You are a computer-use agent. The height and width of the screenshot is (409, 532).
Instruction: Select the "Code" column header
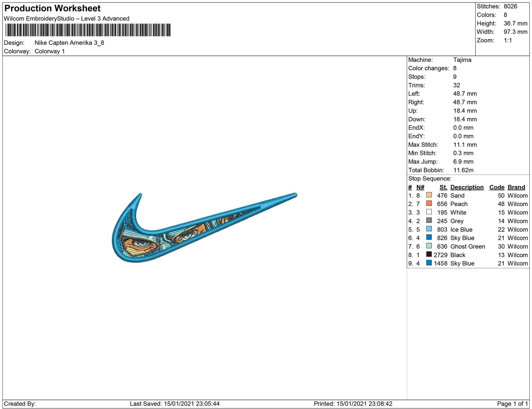(x=497, y=187)
